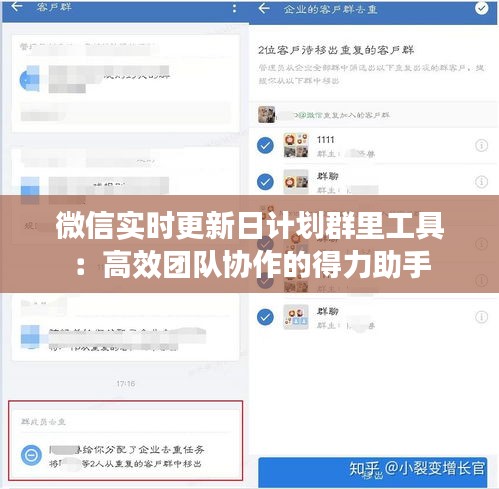Viewport: 499px width, 489px height.
Task: Tap the blue minus circle icon in 去重 message
Action: click(x=31, y=455)
